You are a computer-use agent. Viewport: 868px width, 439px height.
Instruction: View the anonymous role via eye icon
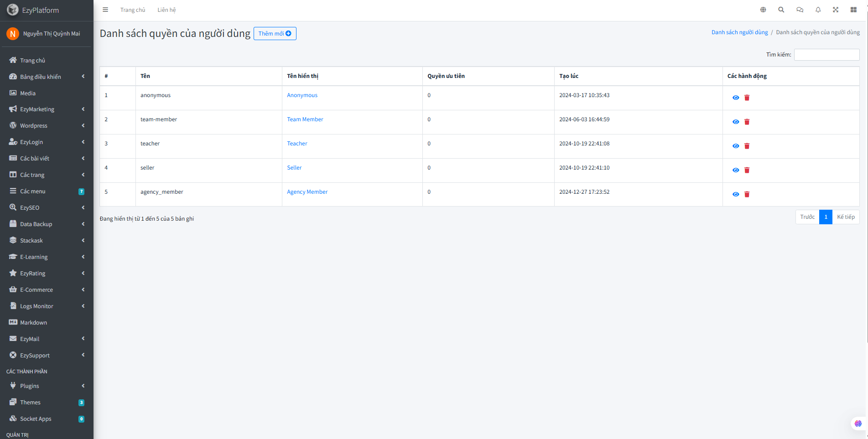(x=736, y=98)
